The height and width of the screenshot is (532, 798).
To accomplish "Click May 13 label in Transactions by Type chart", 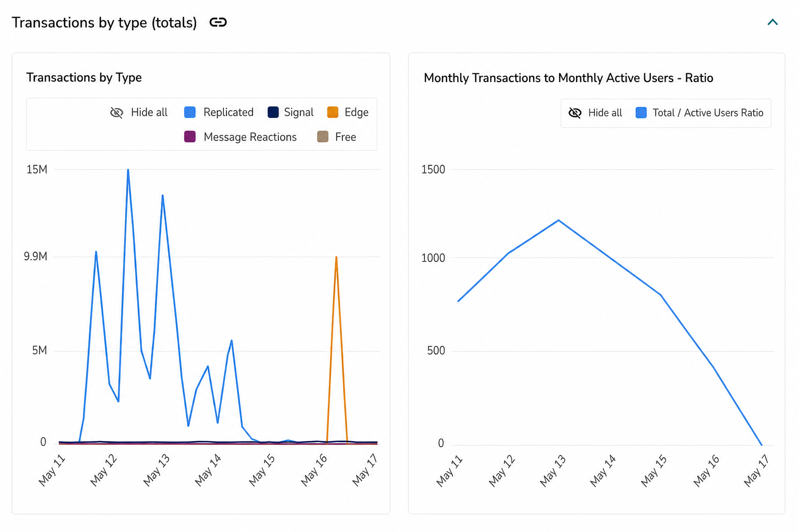I will [x=156, y=470].
